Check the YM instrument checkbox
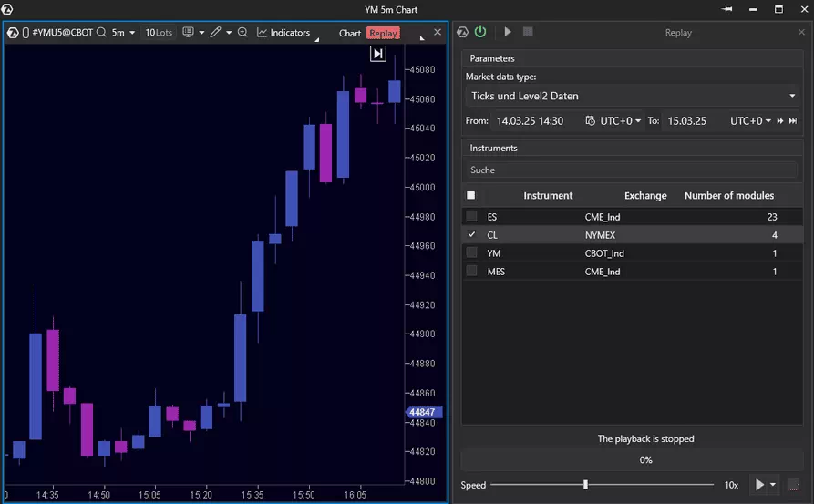 coord(471,252)
